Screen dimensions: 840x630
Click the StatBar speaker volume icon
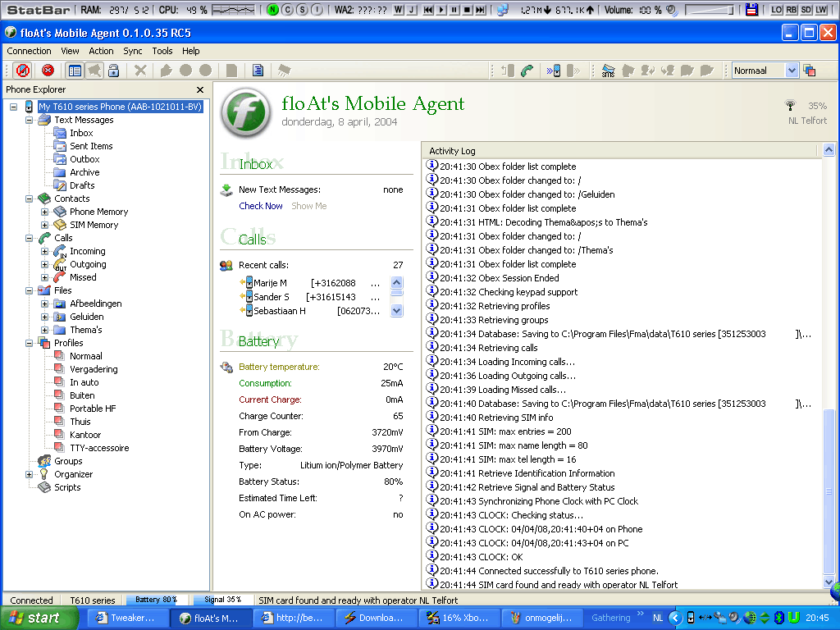tap(672, 10)
